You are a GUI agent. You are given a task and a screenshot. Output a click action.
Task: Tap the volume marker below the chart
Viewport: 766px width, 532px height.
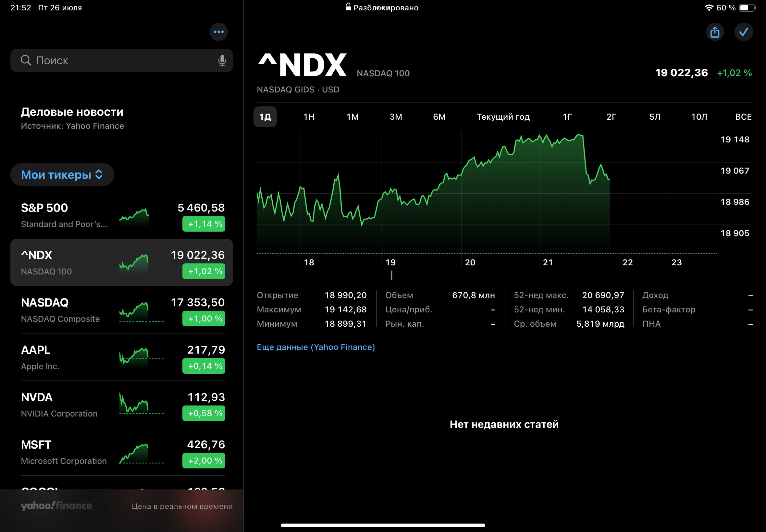click(x=391, y=275)
